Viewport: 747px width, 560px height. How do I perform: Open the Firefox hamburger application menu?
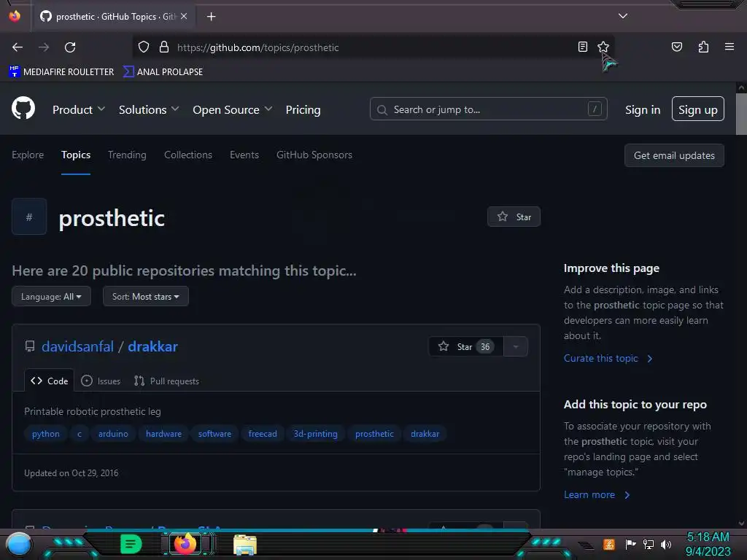[x=729, y=47]
